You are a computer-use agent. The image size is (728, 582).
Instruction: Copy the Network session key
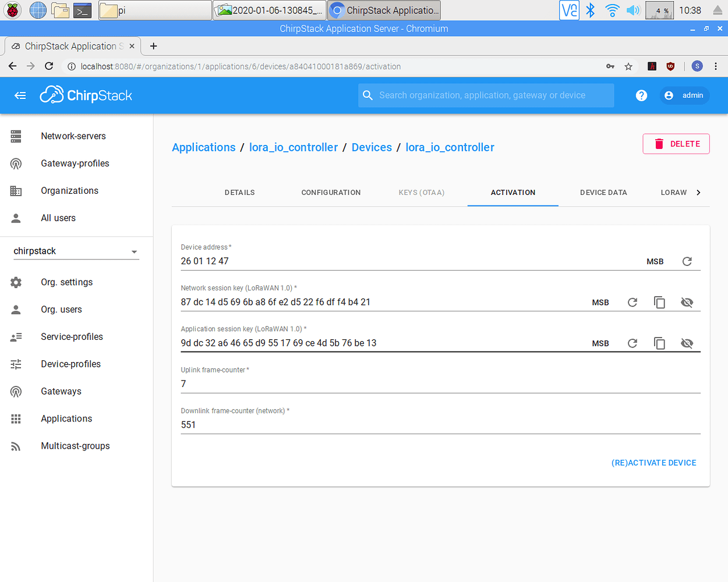click(x=660, y=302)
